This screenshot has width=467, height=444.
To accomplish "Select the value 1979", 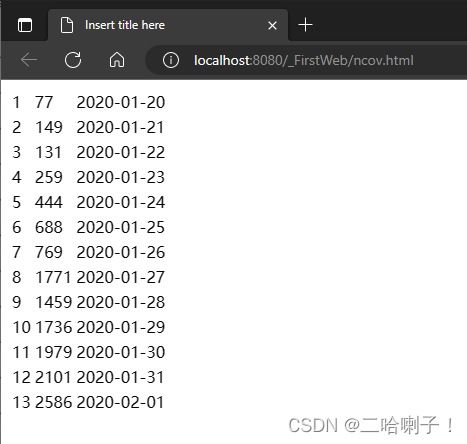I will [x=53, y=352].
